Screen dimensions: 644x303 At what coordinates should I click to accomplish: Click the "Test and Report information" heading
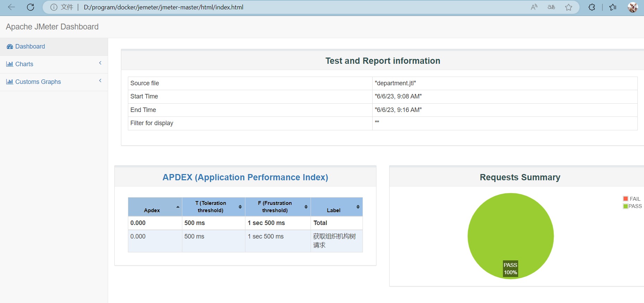pos(383,61)
